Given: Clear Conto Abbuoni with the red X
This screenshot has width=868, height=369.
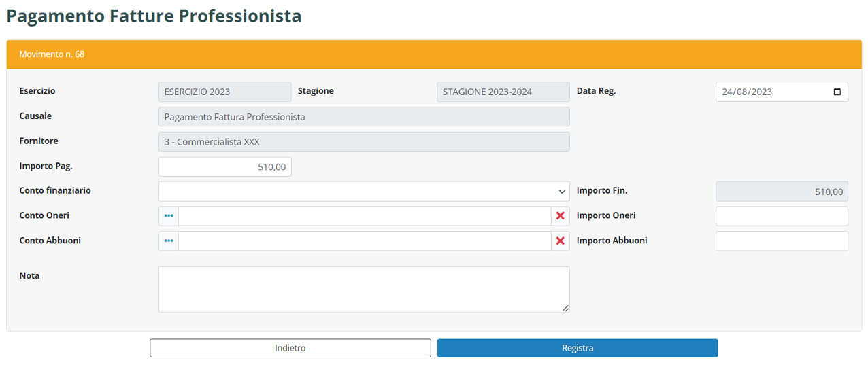Looking at the screenshot, I should tap(560, 241).
